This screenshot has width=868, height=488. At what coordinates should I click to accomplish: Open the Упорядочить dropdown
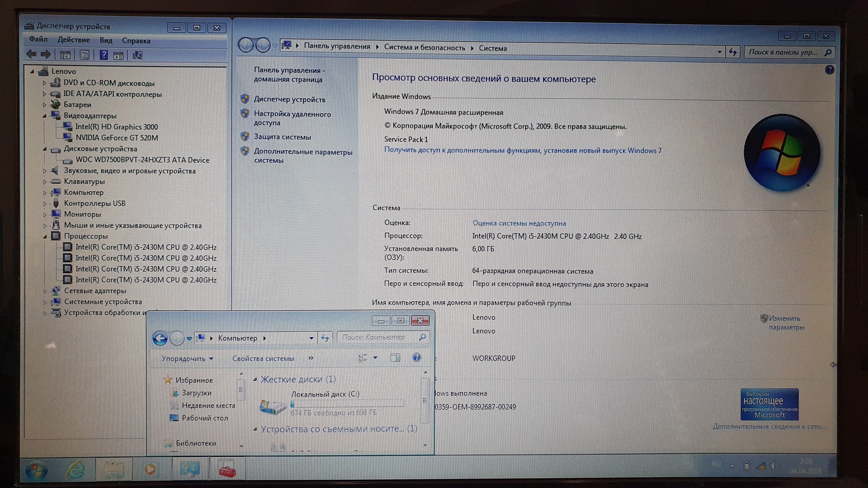187,358
